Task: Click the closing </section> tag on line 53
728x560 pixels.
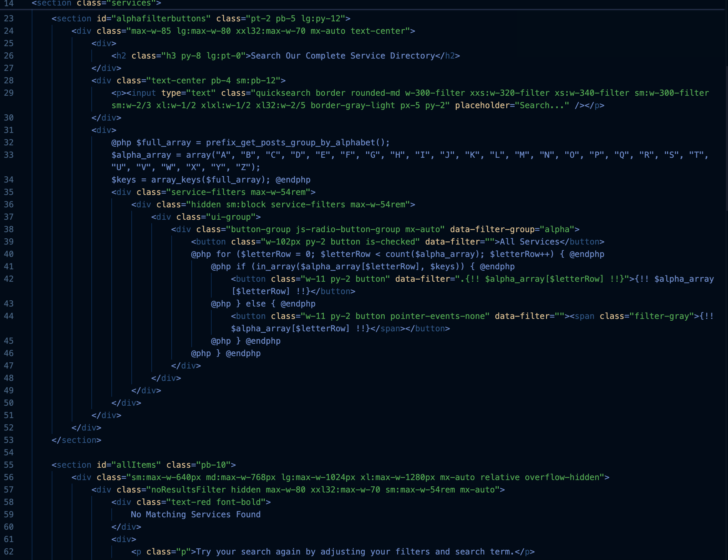Action: [x=77, y=440]
